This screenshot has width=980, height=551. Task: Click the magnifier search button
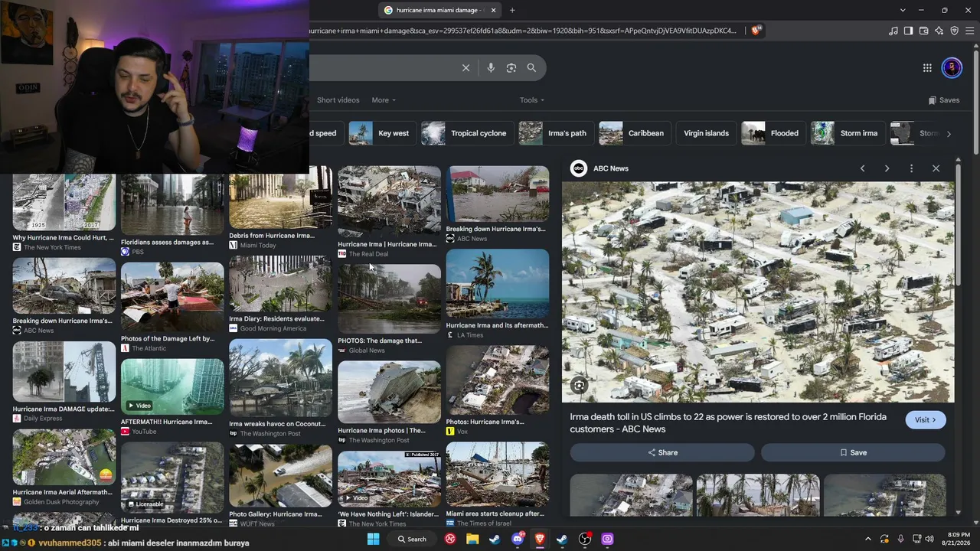point(531,68)
